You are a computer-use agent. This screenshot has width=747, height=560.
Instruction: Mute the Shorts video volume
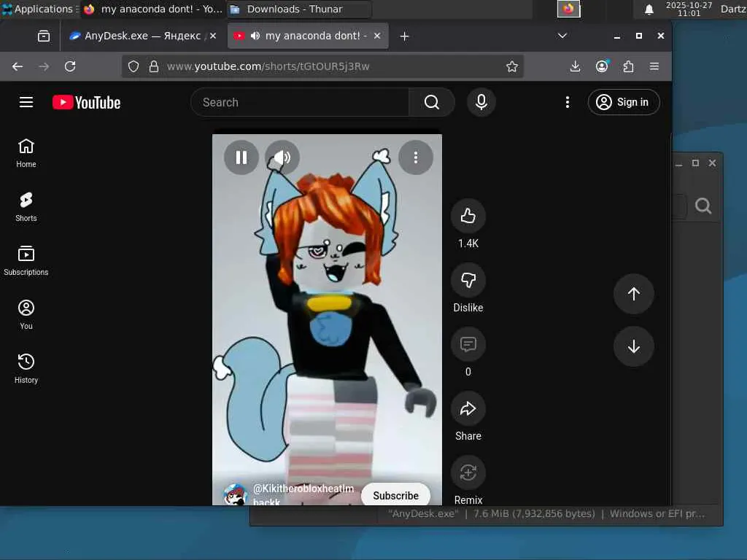click(282, 157)
